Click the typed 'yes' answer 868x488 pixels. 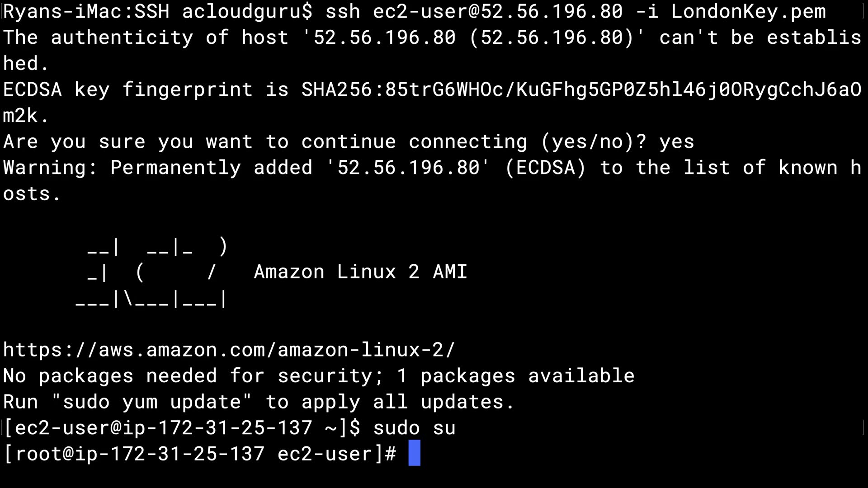(x=676, y=142)
